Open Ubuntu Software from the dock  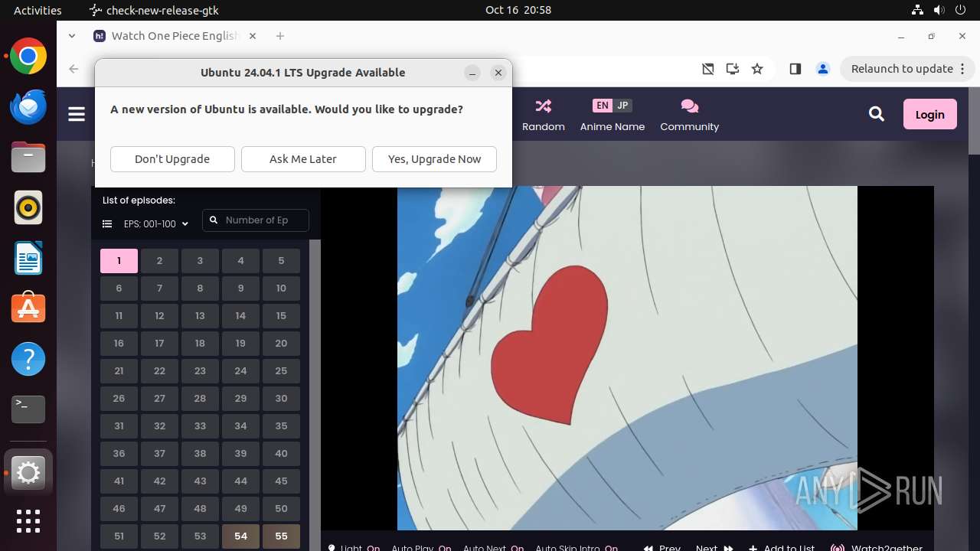pos(28,308)
